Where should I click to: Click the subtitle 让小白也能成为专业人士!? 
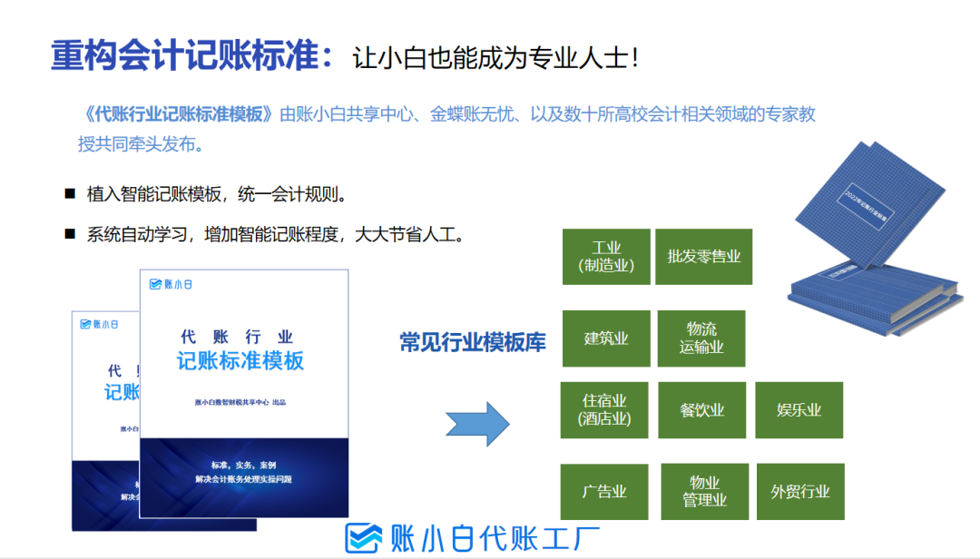(x=495, y=58)
